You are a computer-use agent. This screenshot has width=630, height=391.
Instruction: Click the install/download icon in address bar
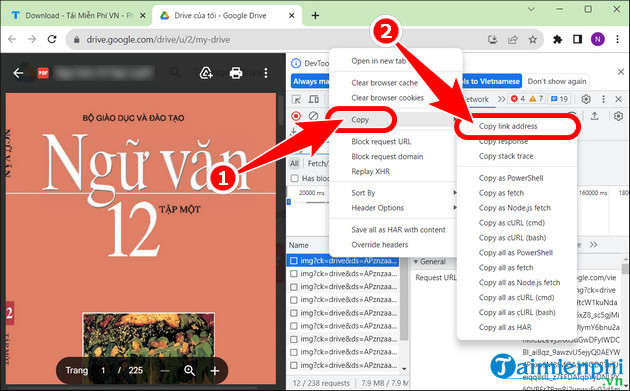click(x=493, y=39)
